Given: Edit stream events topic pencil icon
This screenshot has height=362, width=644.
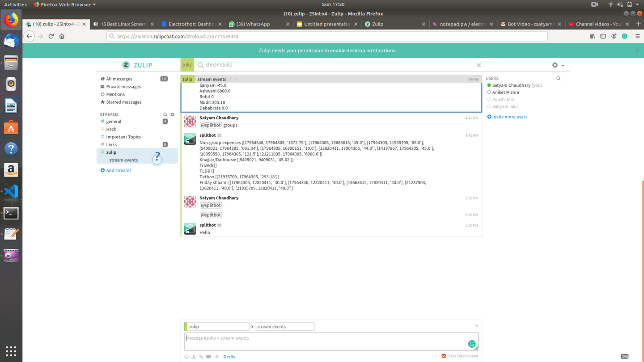Looking at the screenshot, I should click(x=230, y=79).
